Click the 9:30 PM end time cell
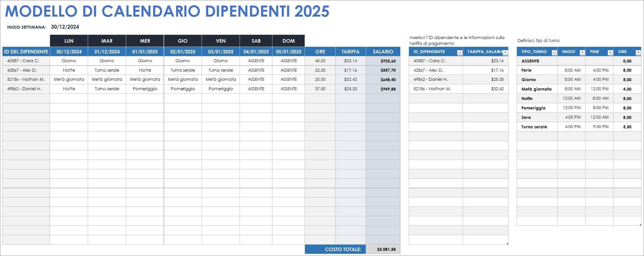 [599, 127]
